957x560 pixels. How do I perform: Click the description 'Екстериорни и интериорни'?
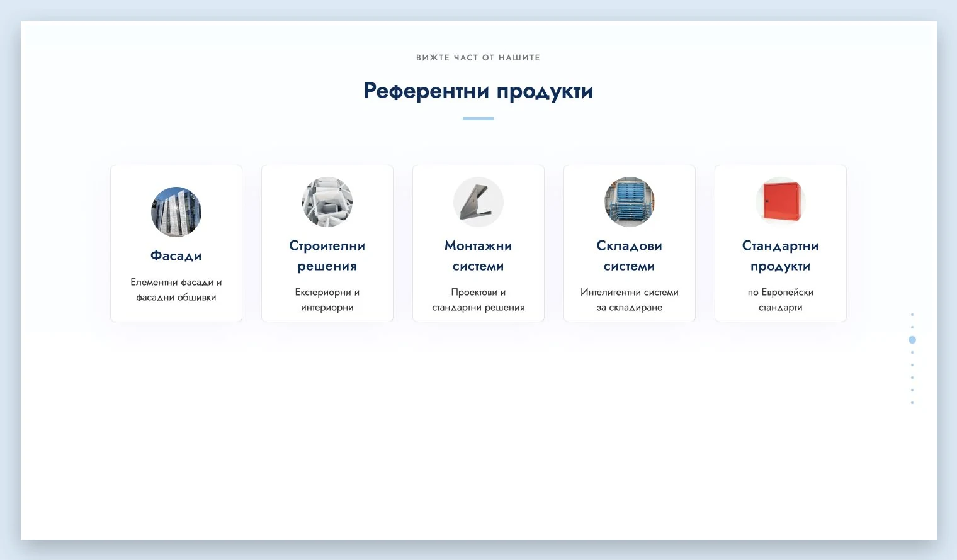(x=327, y=300)
